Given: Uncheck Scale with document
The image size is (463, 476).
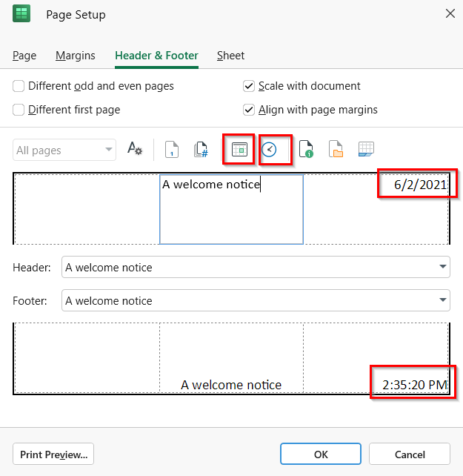Looking at the screenshot, I should [x=249, y=86].
